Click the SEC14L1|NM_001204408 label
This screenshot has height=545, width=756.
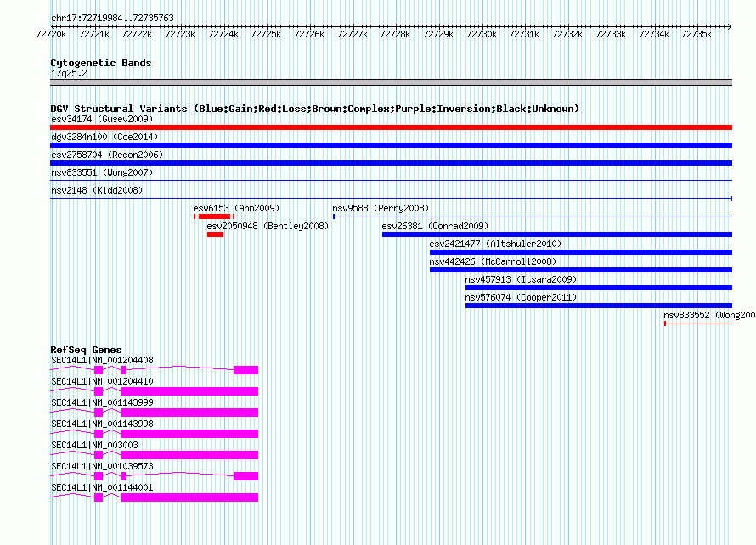click(102, 361)
